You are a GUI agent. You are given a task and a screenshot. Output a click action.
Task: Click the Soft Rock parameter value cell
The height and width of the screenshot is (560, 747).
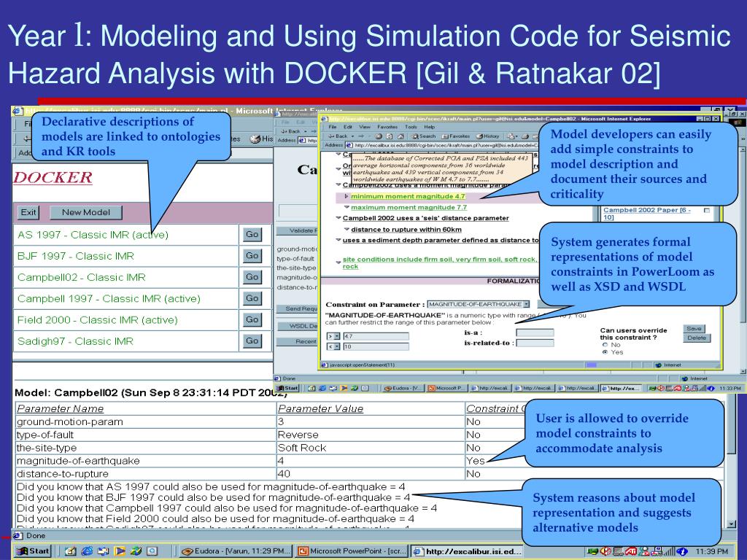371,448
